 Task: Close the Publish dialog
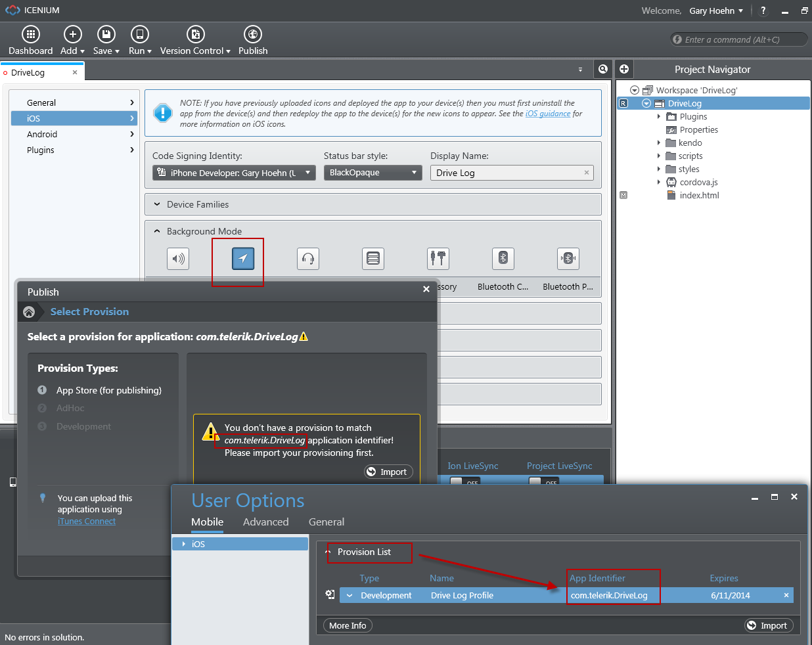pos(426,289)
